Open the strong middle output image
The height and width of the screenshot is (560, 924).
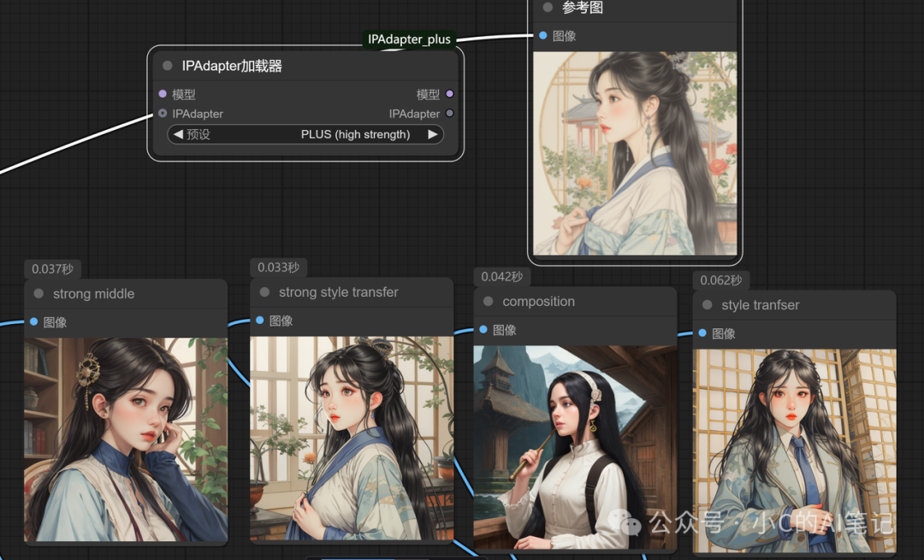[x=126, y=439]
